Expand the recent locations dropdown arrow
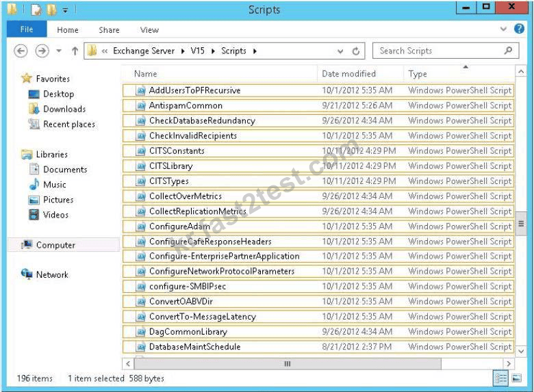534x392 pixels. [59, 51]
